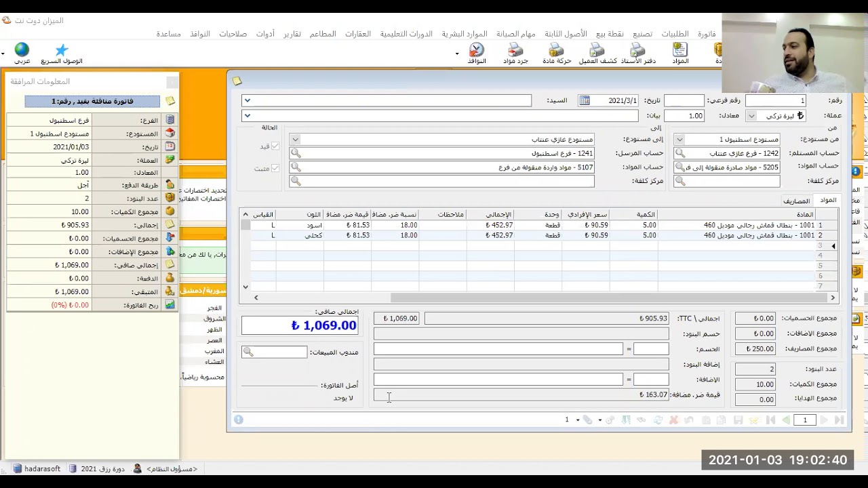Click the gear settings icon in bottom toolbar

pos(610,420)
